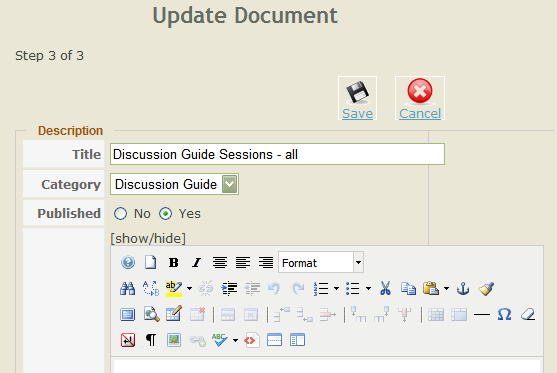Image resolution: width=557 pixels, height=373 pixels.
Task: Increase indent of the paragraph
Action: click(x=229, y=288)
